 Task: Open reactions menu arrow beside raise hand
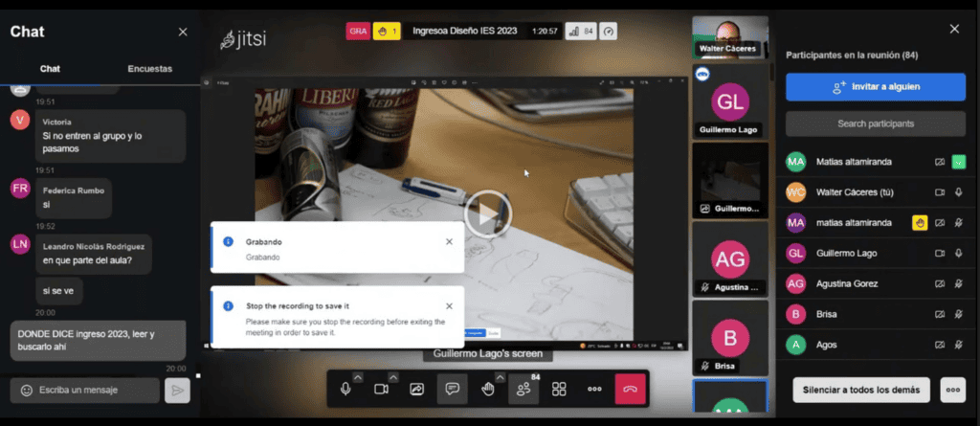500,377
